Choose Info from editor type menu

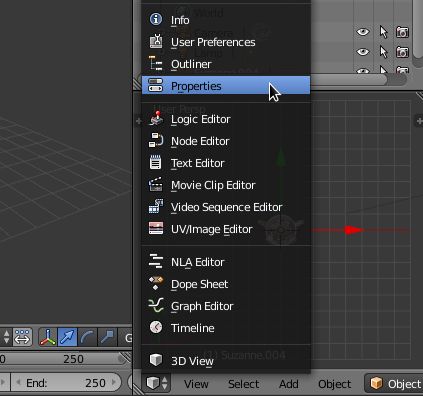click(226, 20)
